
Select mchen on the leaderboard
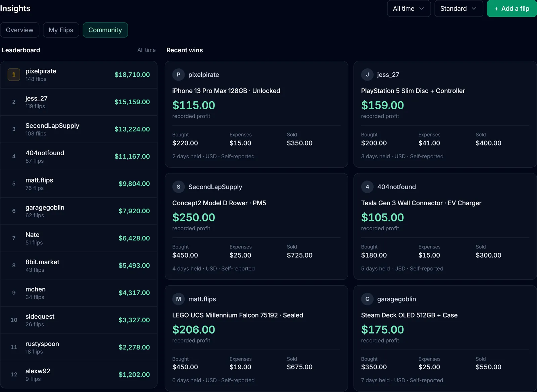(79, 293)
